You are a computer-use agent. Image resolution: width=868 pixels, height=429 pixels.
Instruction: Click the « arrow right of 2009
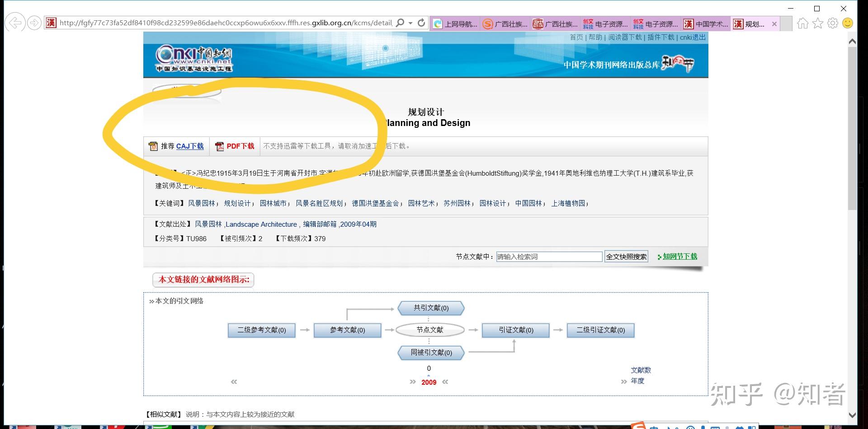tap(445, 382)
